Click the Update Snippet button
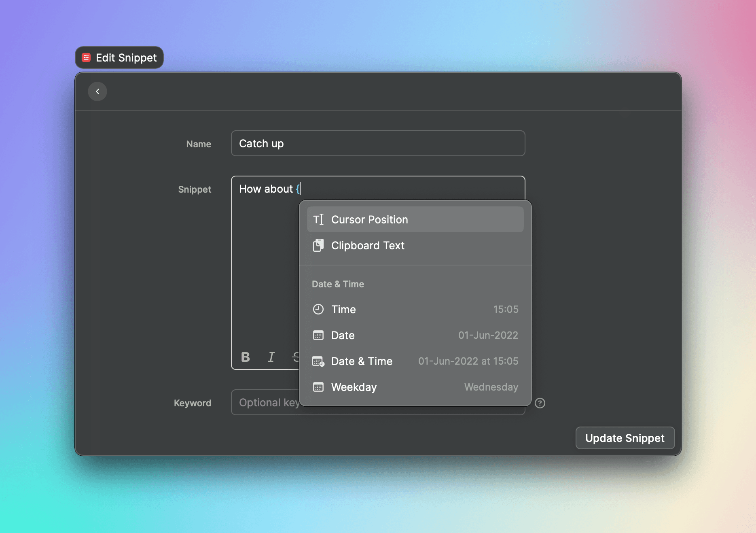Viewport: 756px width, 533px height. [x=625, y=438]
